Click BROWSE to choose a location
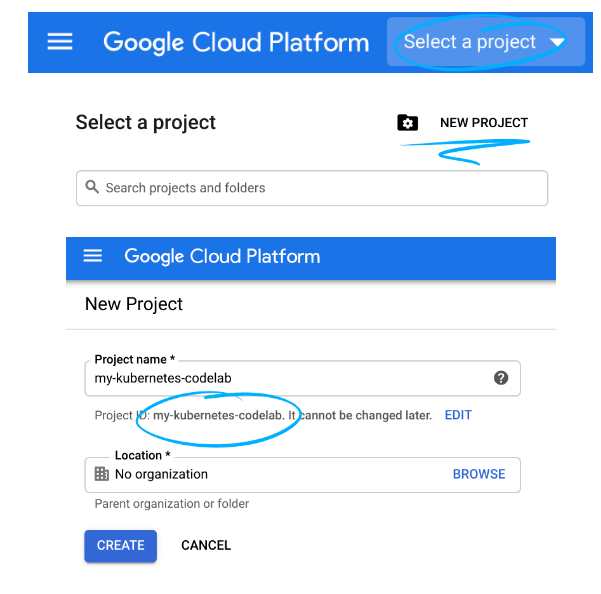This screenshot has height=594, width=601. coord(479,474)
